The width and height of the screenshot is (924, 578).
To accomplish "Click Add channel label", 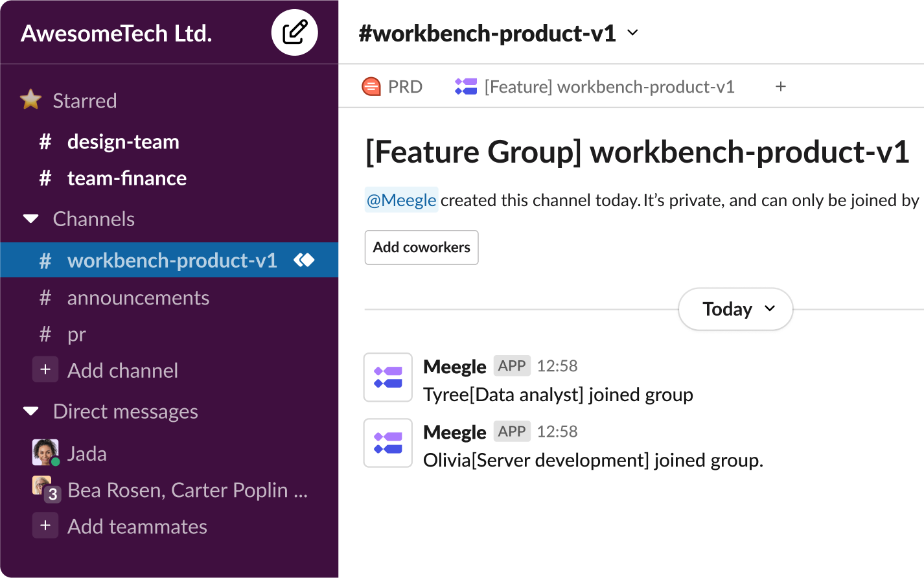I will click(122, 370).
